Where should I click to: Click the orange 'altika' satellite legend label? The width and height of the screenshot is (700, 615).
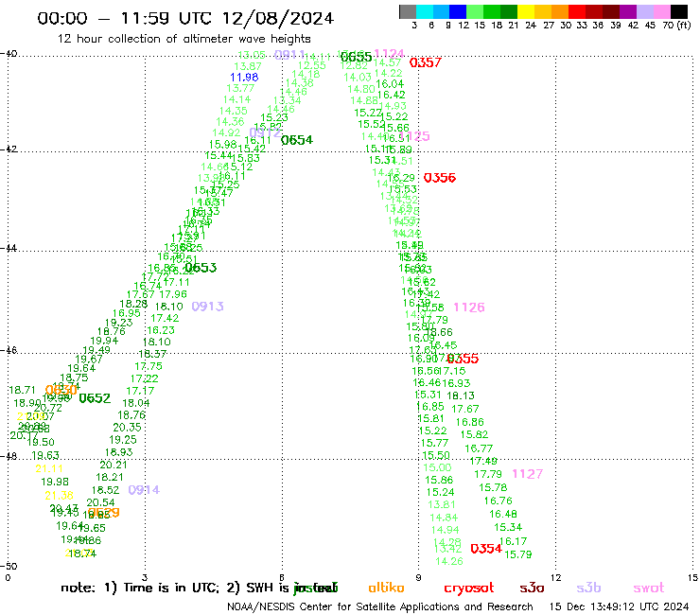tap(386, 588)
